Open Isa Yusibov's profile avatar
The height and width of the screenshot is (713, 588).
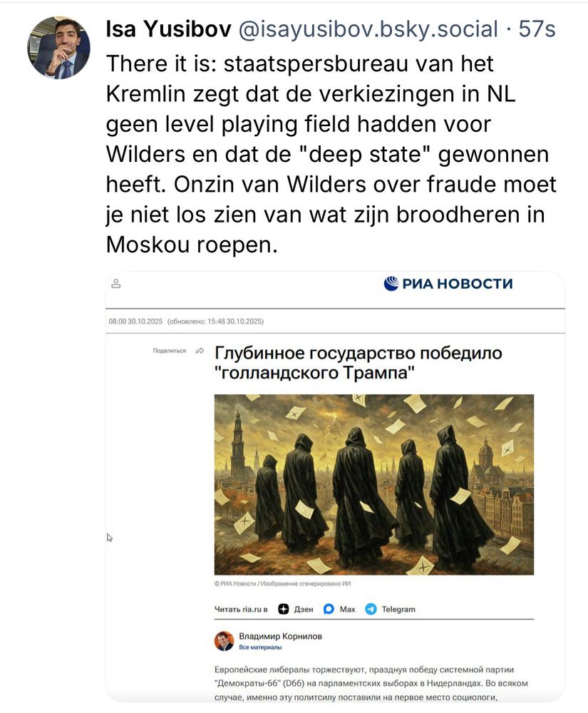coord(58,48)
